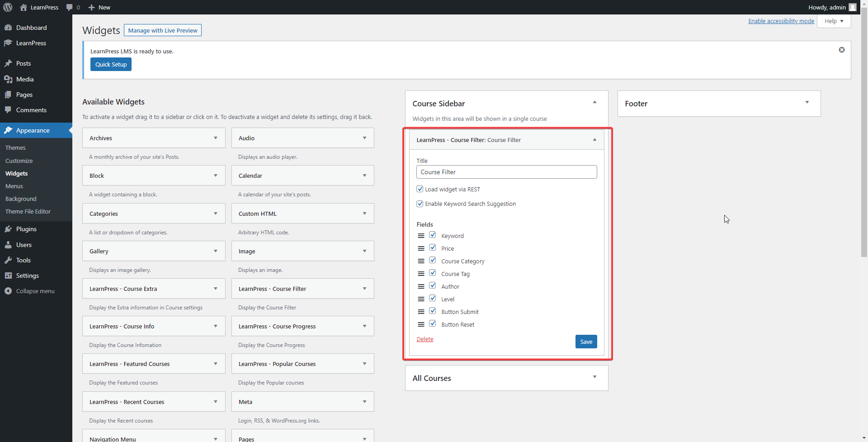Click the Quick Setup button
868x442 pixels.
tap(111, 64)
